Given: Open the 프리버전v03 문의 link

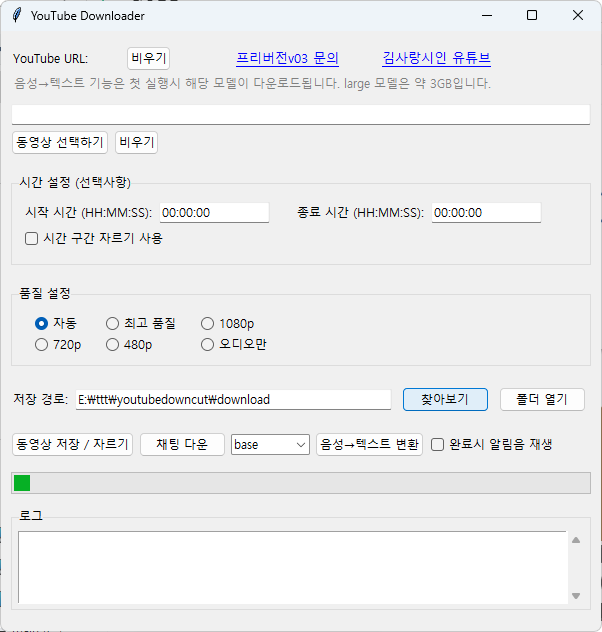Looking at the screenshot, I should point(287,58).
